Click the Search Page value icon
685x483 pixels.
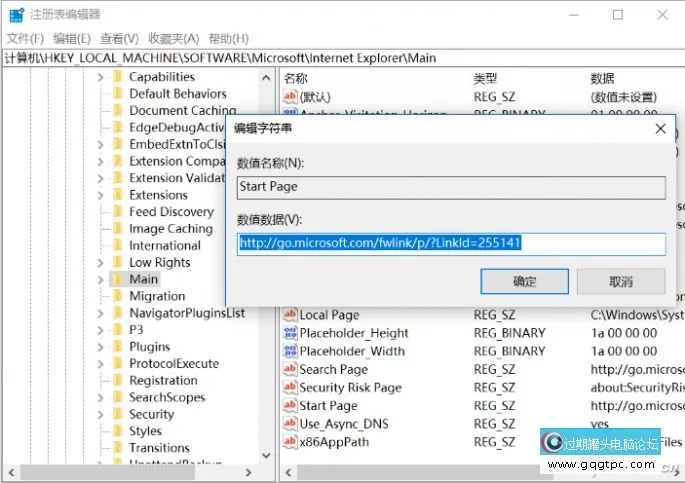point(290,369)
